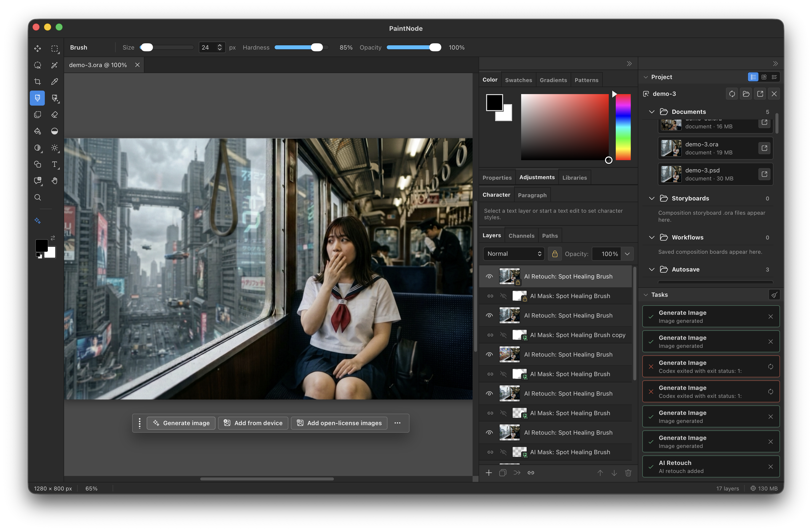Show the AI Mask: Spot Healing Brush copy layer
The image size is (812, 531).
pyautogui.click(x=504, y=335)
